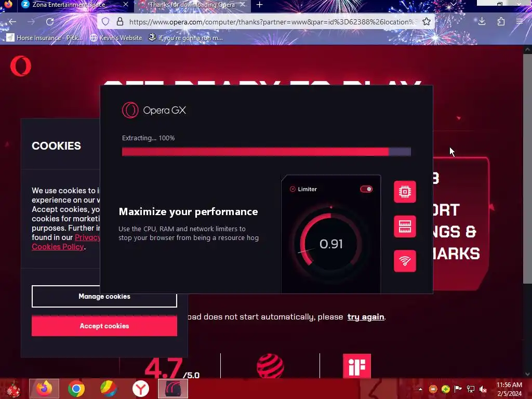
Task: Click the taskbar clock 11:56 AM
Action: 509,385
